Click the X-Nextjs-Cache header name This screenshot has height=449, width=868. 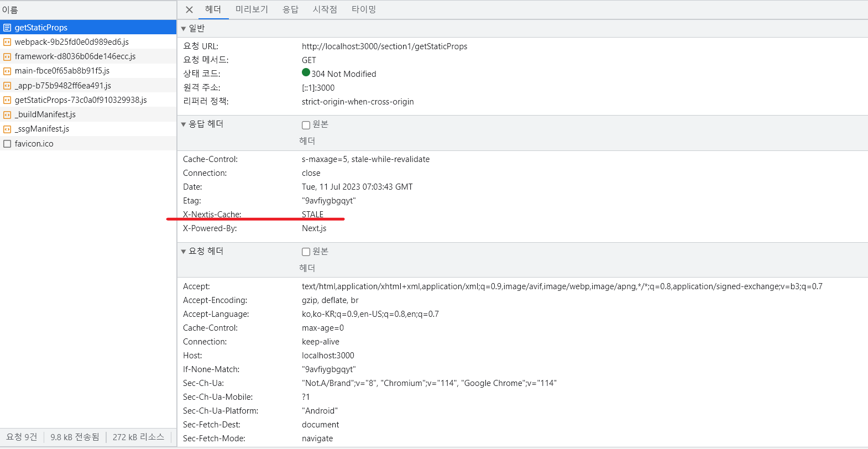coord(212,215)
